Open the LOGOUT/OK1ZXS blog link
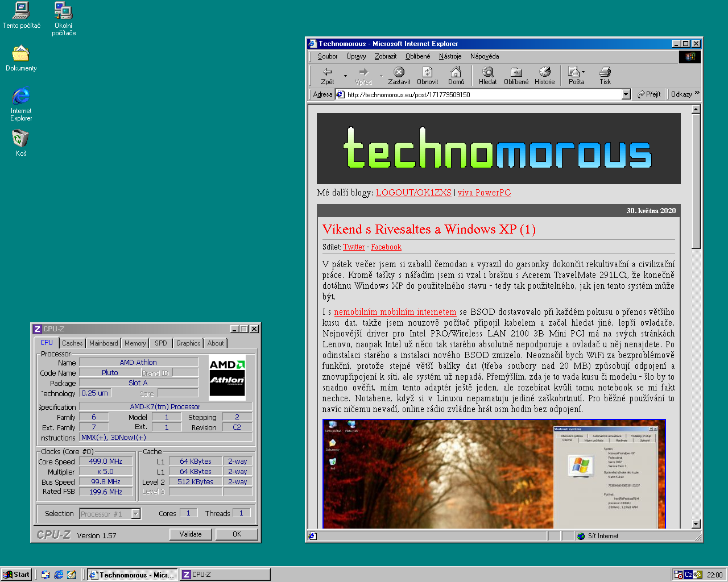Screen dimensions: 728x582 (x=413, y=193)
